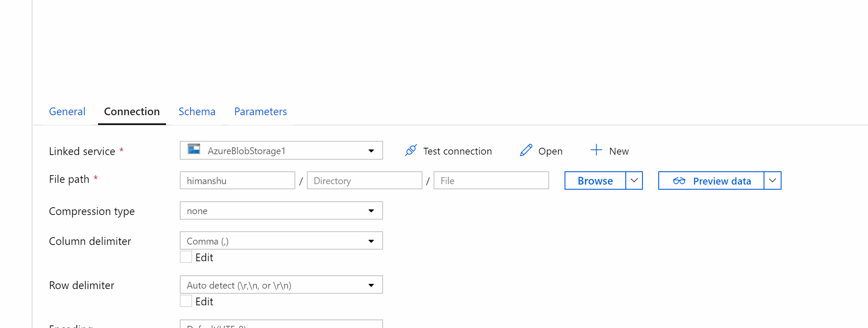Image resolution: width=868 pixels, height=328 pixels.
Task: Click the Preview data button
Action: (711, 181)
